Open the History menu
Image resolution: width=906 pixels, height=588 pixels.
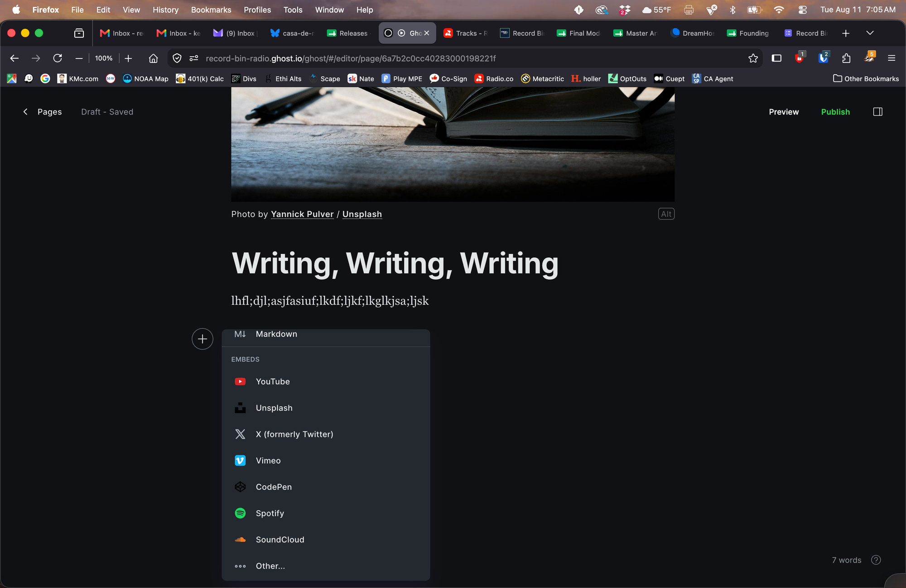click(165, 10)
